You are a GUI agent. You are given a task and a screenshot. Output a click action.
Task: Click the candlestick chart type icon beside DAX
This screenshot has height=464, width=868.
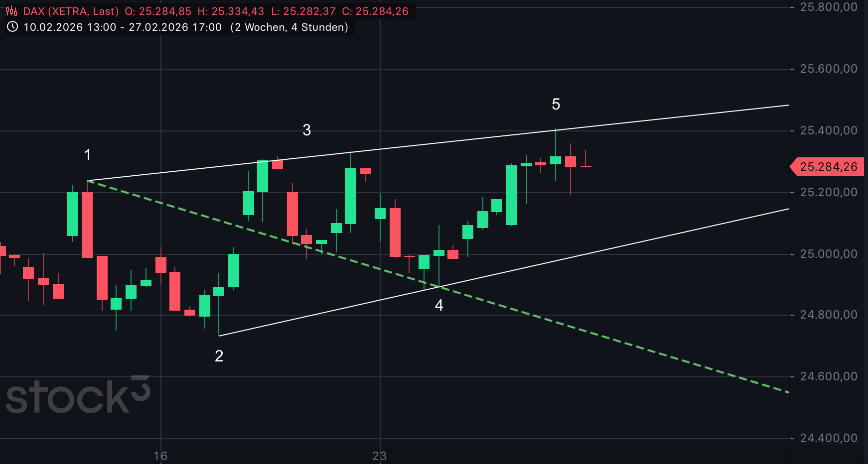pos(11,11)
